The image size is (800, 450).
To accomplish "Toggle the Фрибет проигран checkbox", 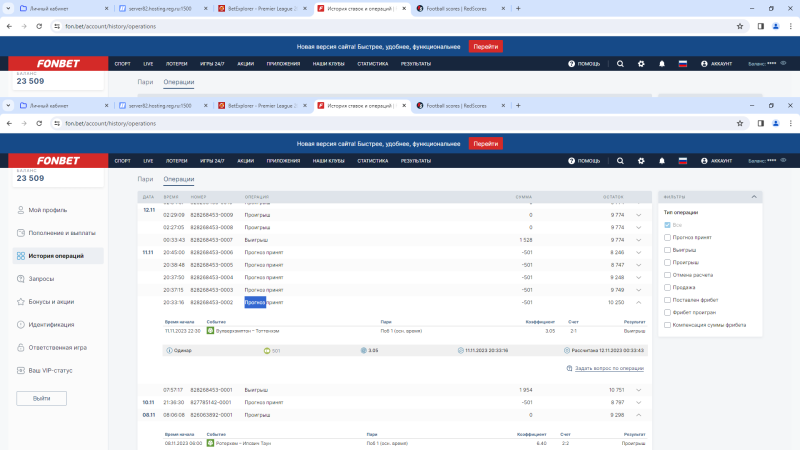I will coord(667,311).
